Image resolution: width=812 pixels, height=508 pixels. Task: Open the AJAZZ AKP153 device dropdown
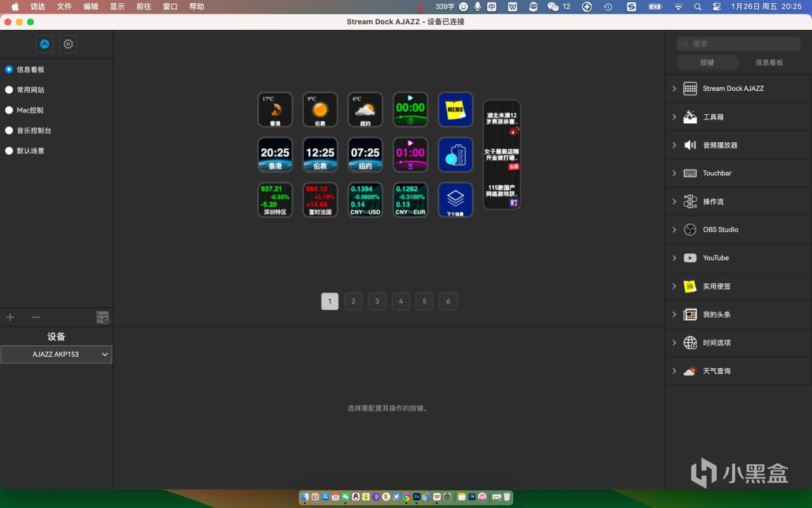pyautogui.click(x=56, y=354)
